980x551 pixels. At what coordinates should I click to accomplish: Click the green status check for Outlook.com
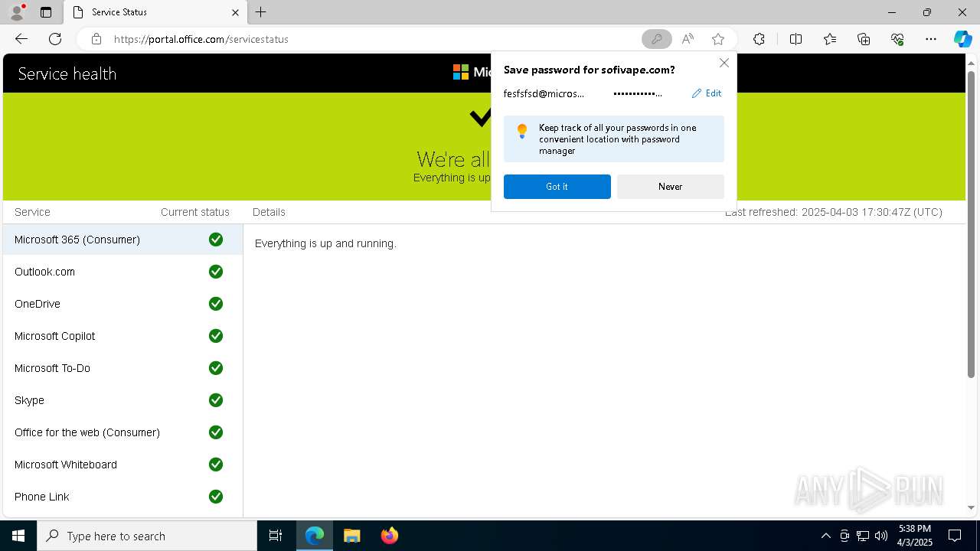(x=216, y=272)
